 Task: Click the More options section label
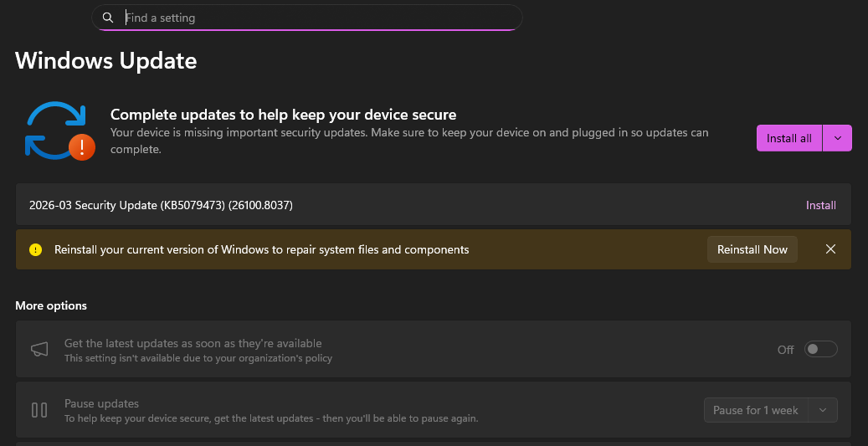(x=51, y=305)
